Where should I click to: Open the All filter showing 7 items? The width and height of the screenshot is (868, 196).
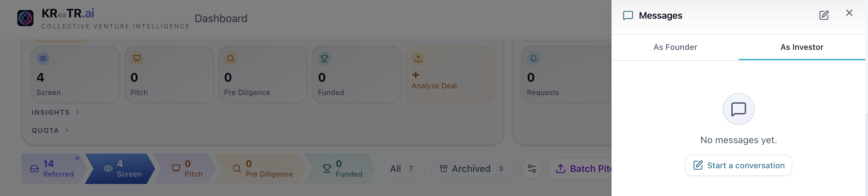pyautogui.click(x=403, y=168)
